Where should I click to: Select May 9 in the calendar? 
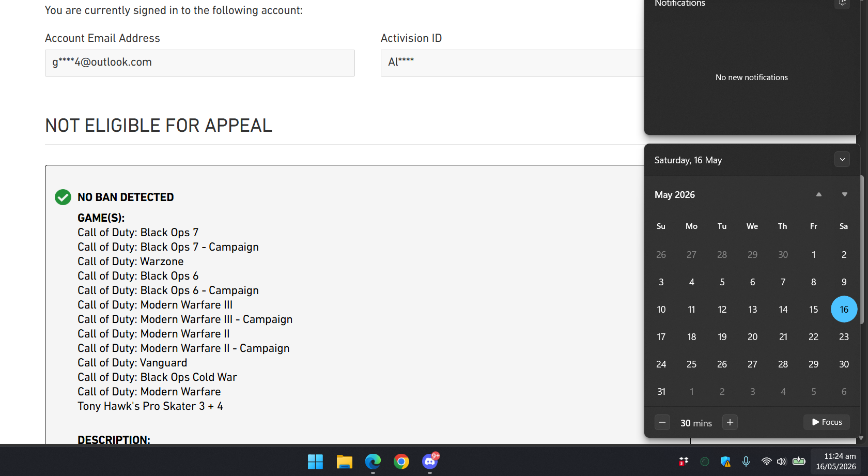(844, 282)
